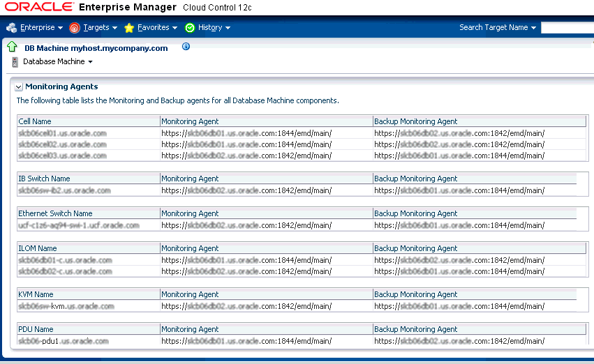Click the red Targets bullseye icon

75,28
